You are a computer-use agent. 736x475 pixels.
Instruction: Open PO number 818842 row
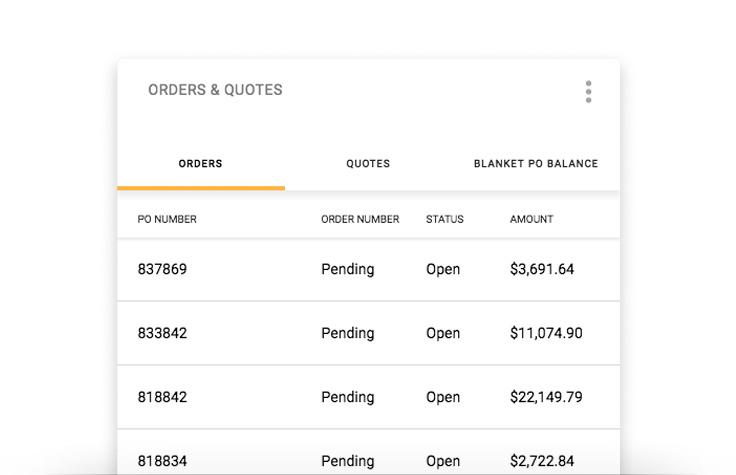[x=162, y=397]
